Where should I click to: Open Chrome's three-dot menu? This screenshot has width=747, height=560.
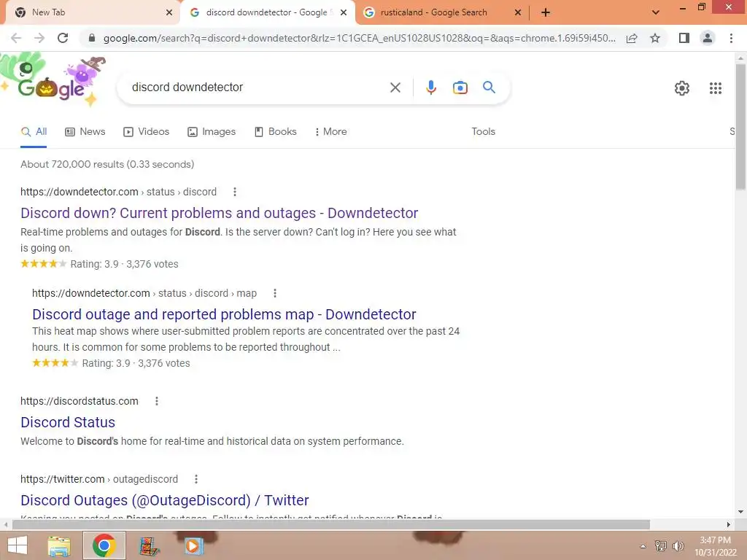tap(731, 38)
